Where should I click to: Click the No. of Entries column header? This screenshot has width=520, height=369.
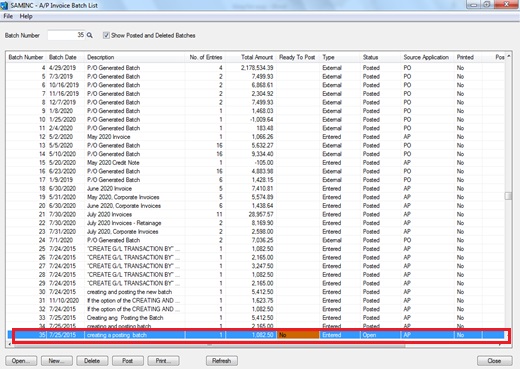pyautogui.click(x=206, y=57)
